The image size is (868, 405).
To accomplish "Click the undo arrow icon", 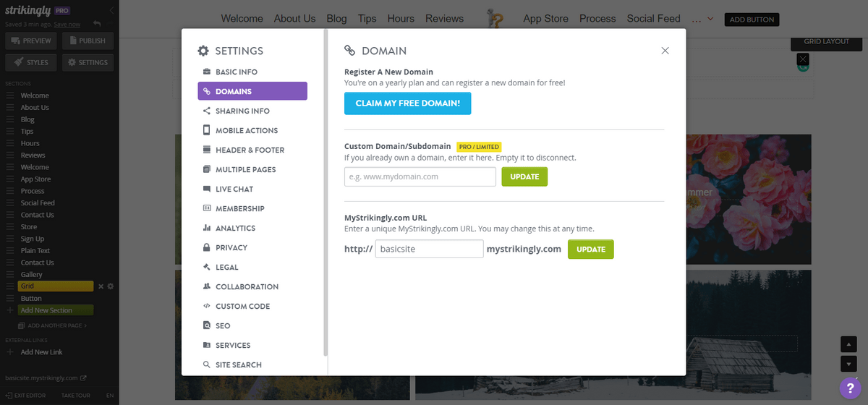I will 97,24.
